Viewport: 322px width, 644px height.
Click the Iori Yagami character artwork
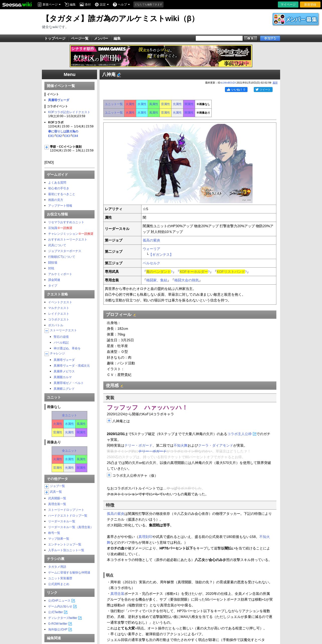tap(190, 163)
